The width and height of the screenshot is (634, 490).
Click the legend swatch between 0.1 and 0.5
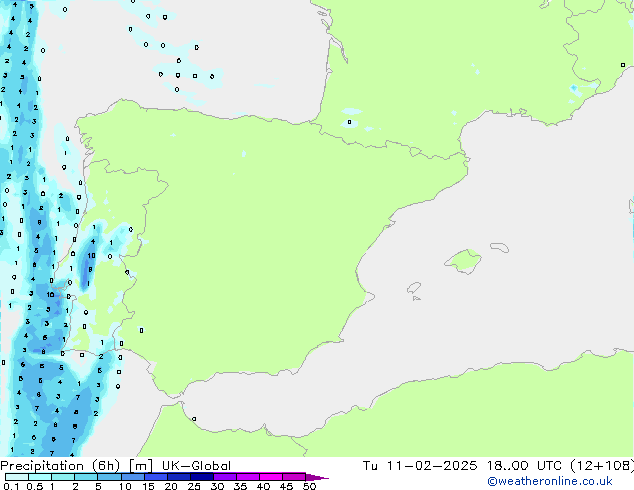17,477
